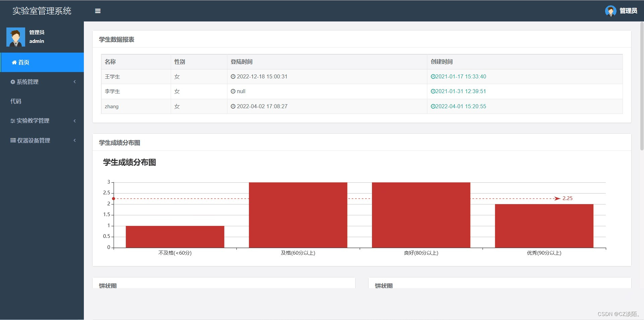Viewport: 644px width, 320px height.
Task: Click clock icon before 2021-01-31 12:39:51
Action: [433, 91]
